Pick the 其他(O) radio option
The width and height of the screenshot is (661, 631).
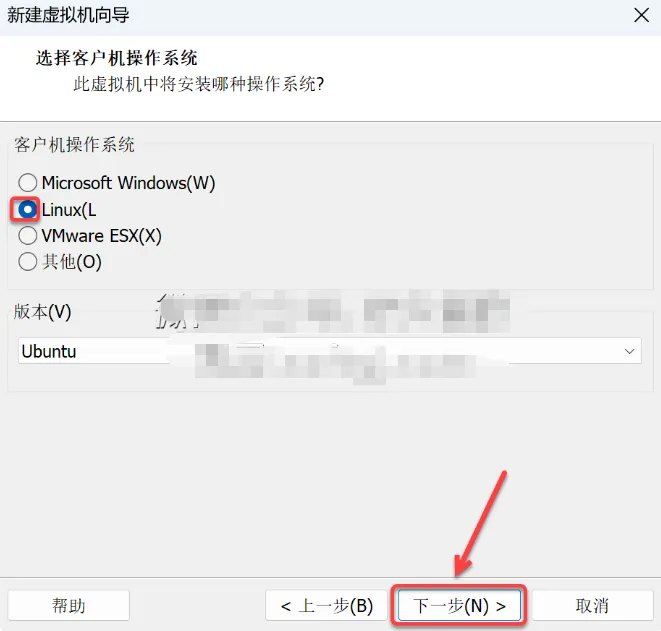click(x=27, y=262)
